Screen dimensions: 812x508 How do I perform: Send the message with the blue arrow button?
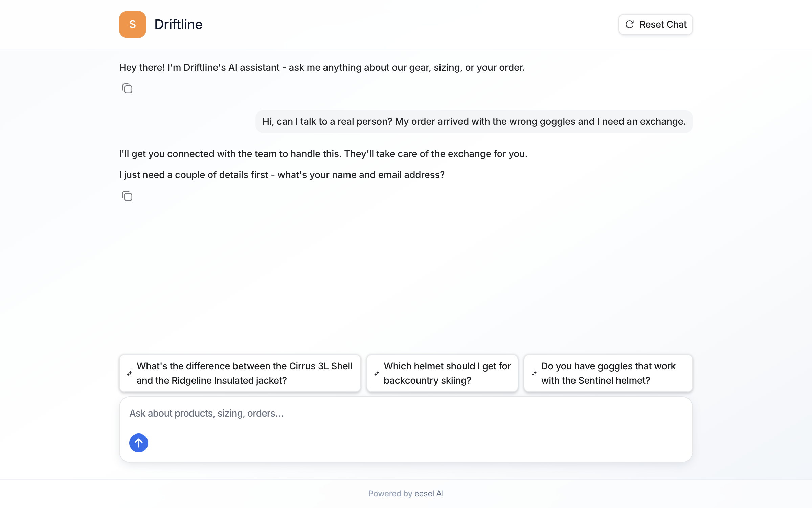139,443
